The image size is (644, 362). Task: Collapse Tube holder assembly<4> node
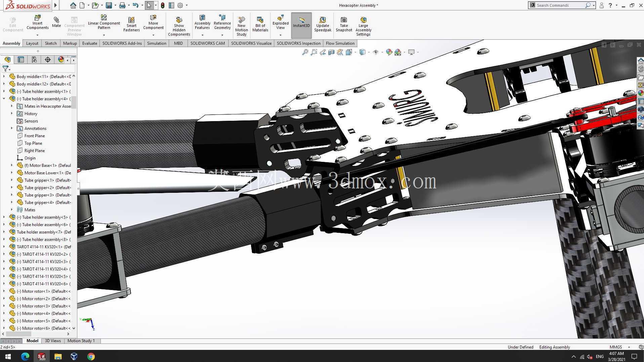[4, 99]
